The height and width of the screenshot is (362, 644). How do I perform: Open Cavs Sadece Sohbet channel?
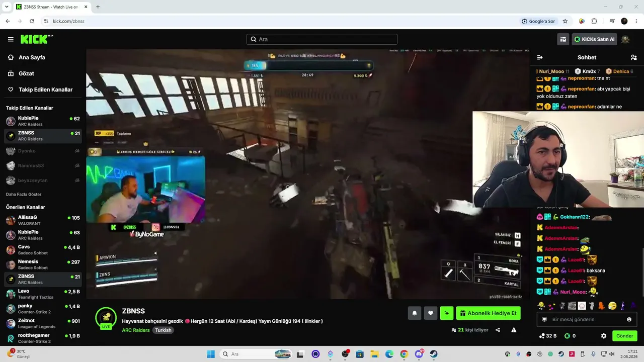43,250
